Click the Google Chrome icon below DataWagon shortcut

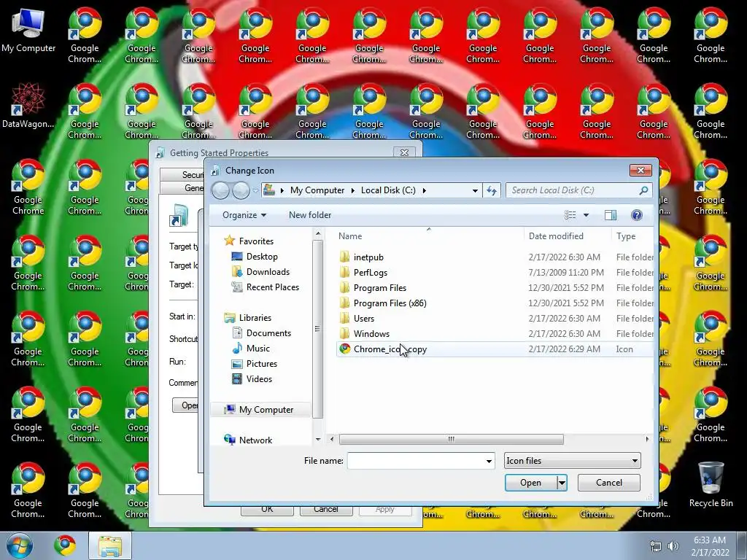click(x=28, y=187)
